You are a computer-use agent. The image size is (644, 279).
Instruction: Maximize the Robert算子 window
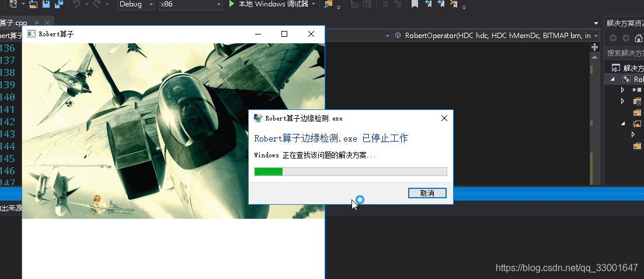(284, 34)
